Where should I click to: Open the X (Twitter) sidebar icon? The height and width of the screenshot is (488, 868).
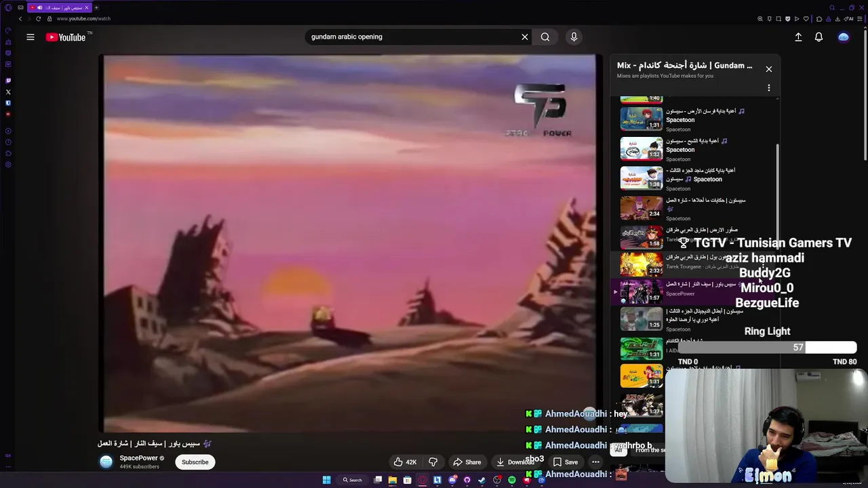(x=8, y=91)
